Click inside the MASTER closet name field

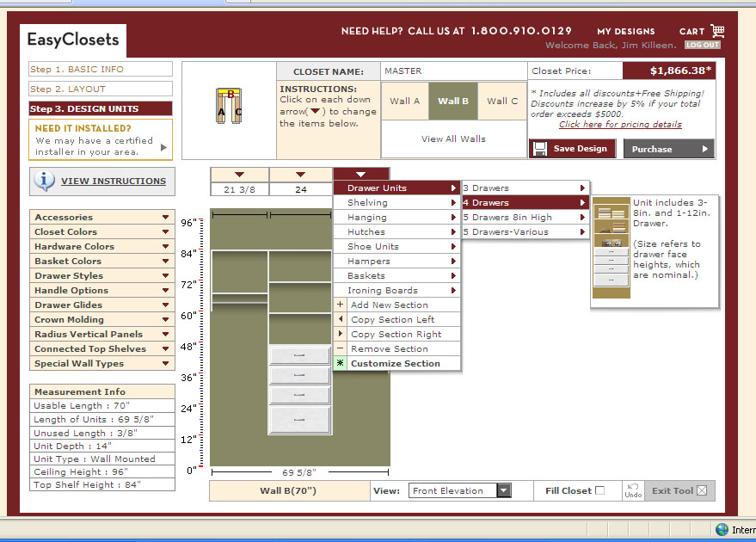[x=453, y=71]
